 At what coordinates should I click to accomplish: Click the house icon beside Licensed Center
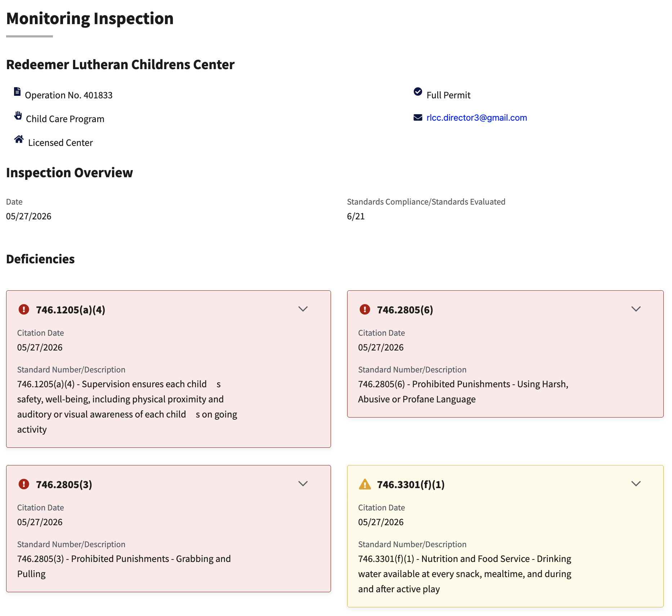(x=19, y=139)
